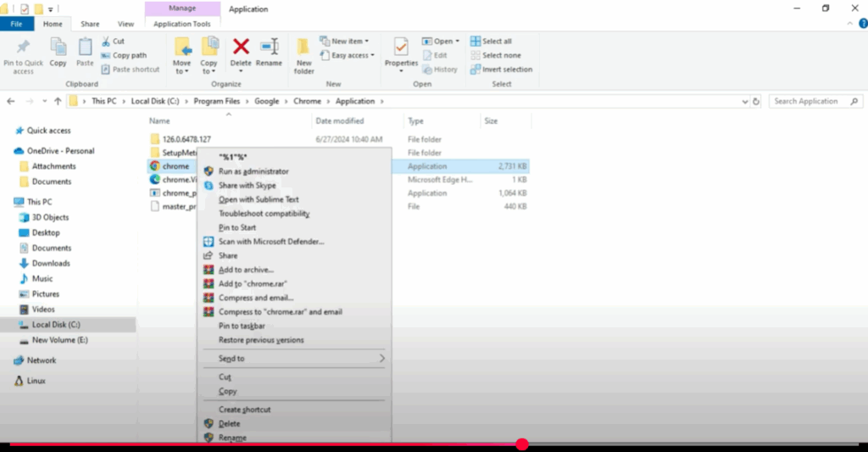The width and height of the screenshot is (868, 452).
Task: Select OneDrive - Personal in navigation pane
Action: [x=54, y=151]
